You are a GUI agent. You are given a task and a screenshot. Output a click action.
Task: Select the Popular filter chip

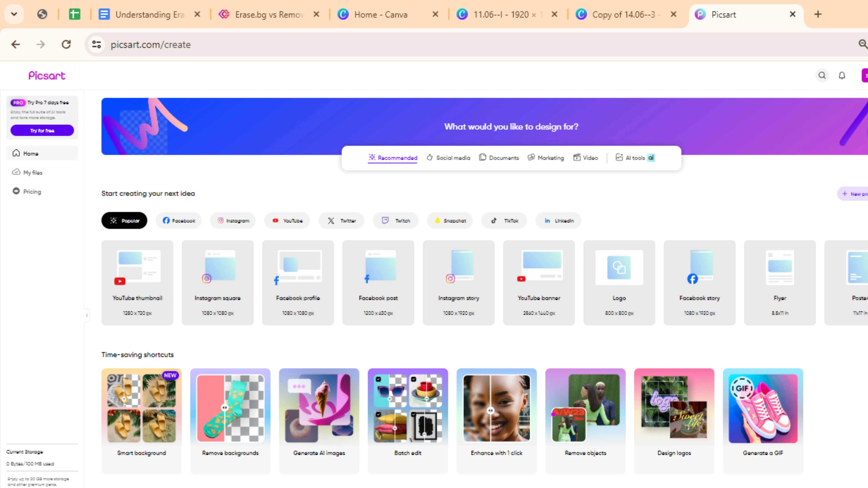pos(124,221)
